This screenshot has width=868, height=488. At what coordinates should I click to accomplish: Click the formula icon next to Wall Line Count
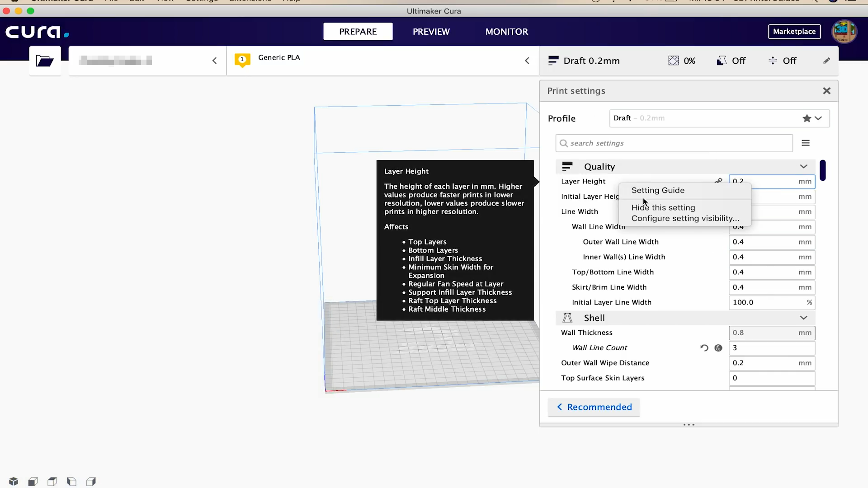[x=718, y=347]
